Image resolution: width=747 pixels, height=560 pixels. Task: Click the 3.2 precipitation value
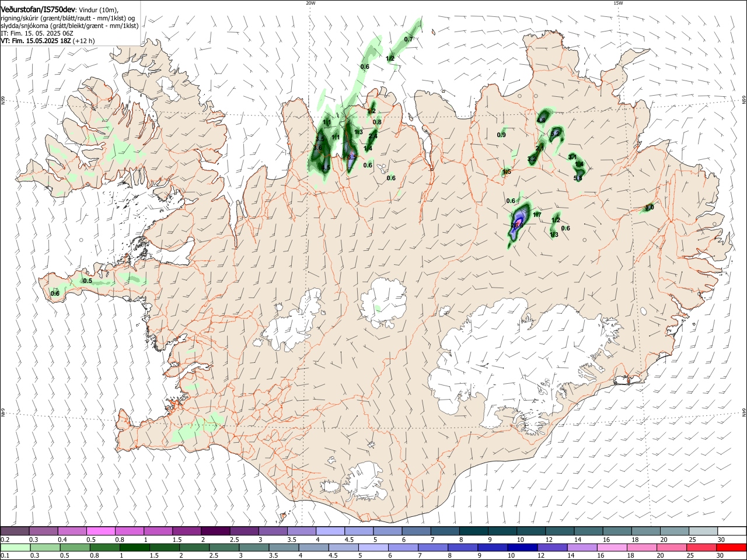pyautogui.click(x=532, y=159)
